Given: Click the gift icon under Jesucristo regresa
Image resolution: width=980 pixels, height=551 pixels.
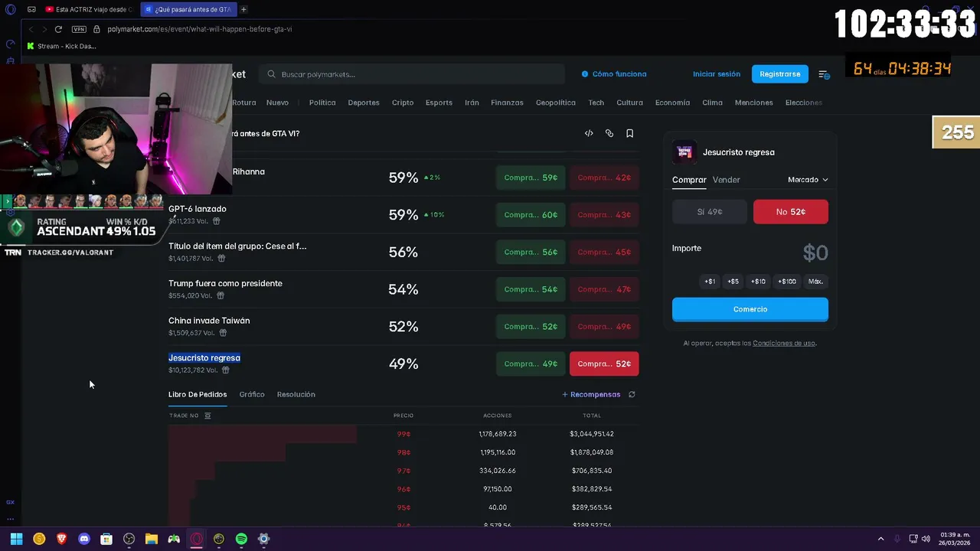Looking at the screenshot, I should tap(225, 370).
